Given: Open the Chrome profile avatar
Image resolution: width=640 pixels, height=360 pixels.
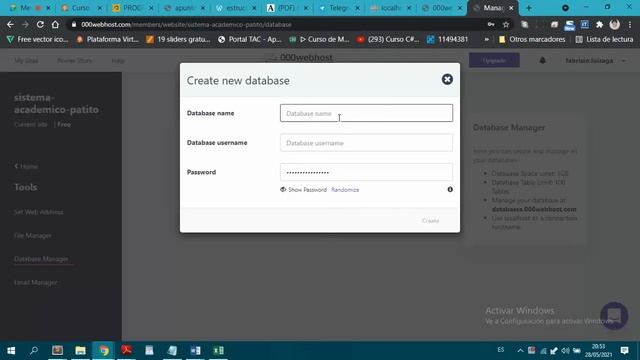Looking at the screenshot, I should tap(614, 24).
